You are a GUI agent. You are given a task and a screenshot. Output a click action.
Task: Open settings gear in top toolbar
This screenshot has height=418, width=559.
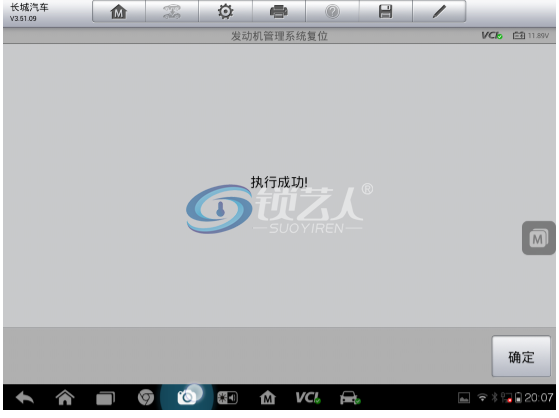[x=225, y=12]
